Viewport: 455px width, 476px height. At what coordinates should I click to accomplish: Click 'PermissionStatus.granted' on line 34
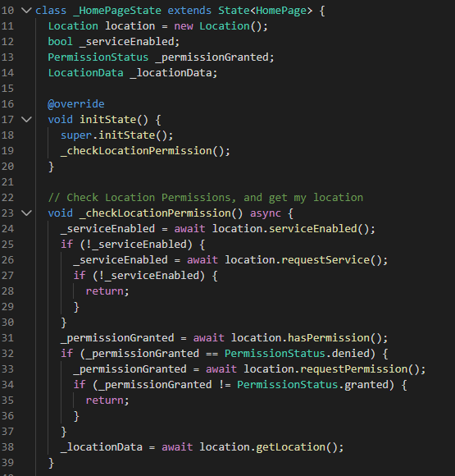pyautogui.click(x=313, y=385)
